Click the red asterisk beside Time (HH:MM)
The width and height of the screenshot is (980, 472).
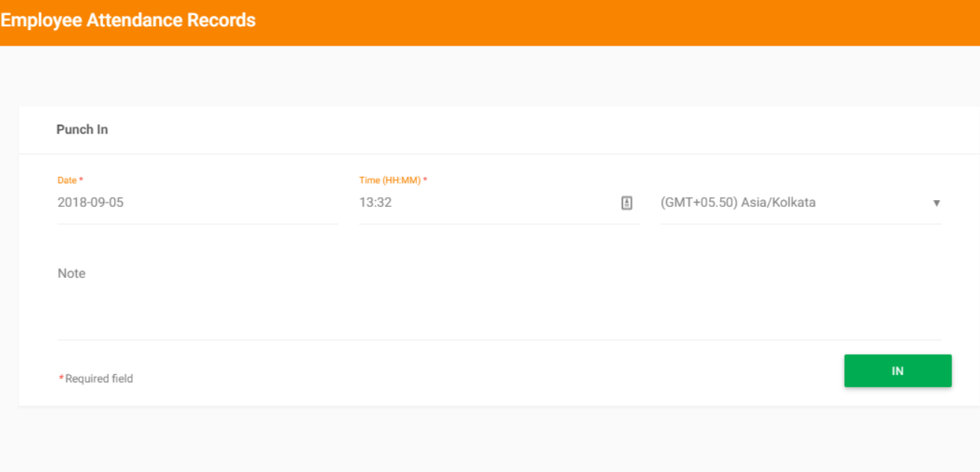coord(425,180)
